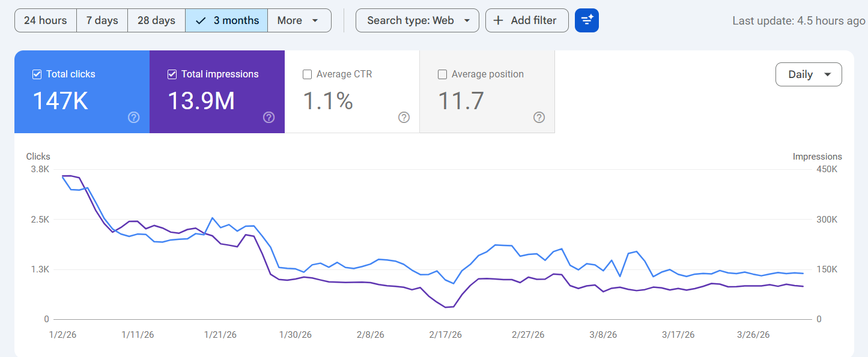This screenshot has width=868, height=357.
Task: Switch to the 28 days view
Action: point(156,20)
